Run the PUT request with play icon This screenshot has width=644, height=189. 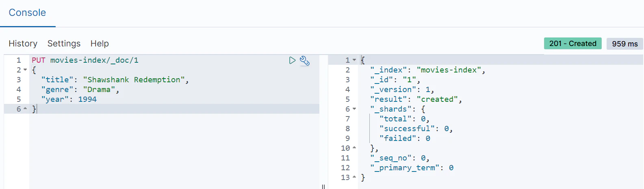tap(292, 60)
